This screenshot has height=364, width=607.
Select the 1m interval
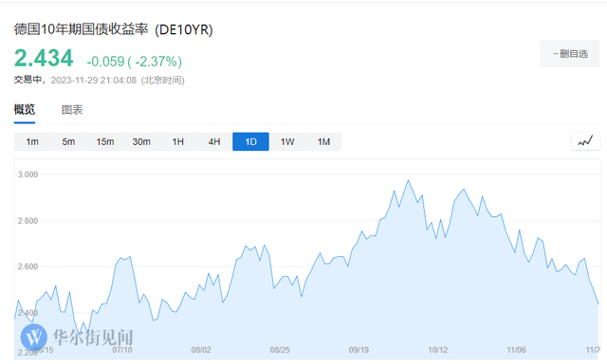[x=32, y=141]
